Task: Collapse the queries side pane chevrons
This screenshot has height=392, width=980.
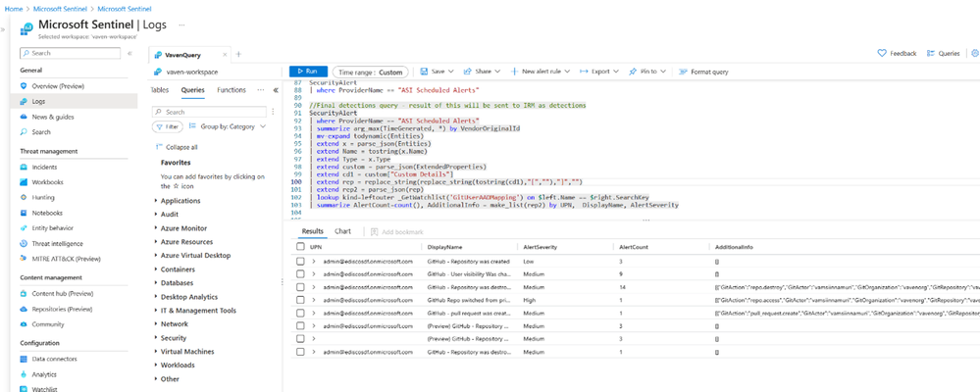Action: click(x=276, y=90)
